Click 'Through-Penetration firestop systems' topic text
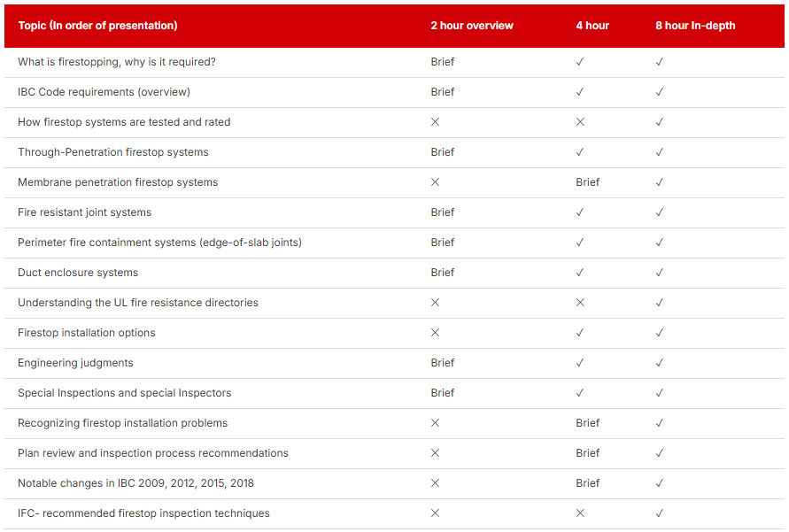This screenshot has height=532, width=789. click(x=113, y=152)
